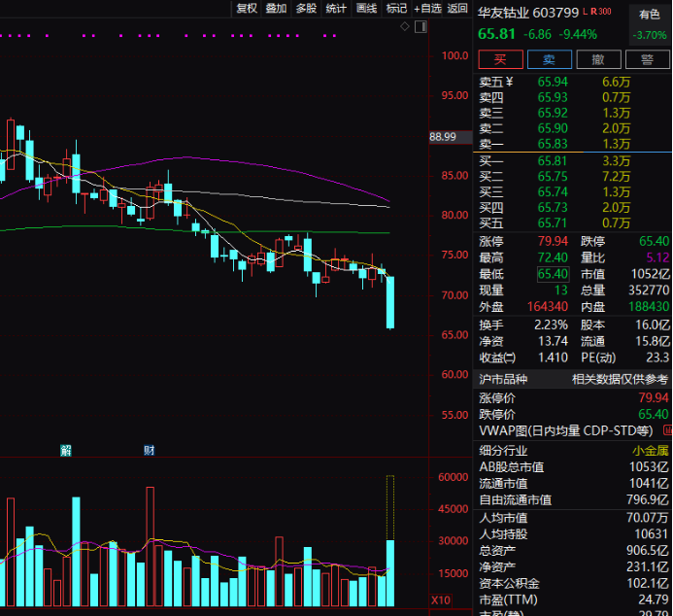
Task: Select the 买五 price 65.71
Action: 553,222
